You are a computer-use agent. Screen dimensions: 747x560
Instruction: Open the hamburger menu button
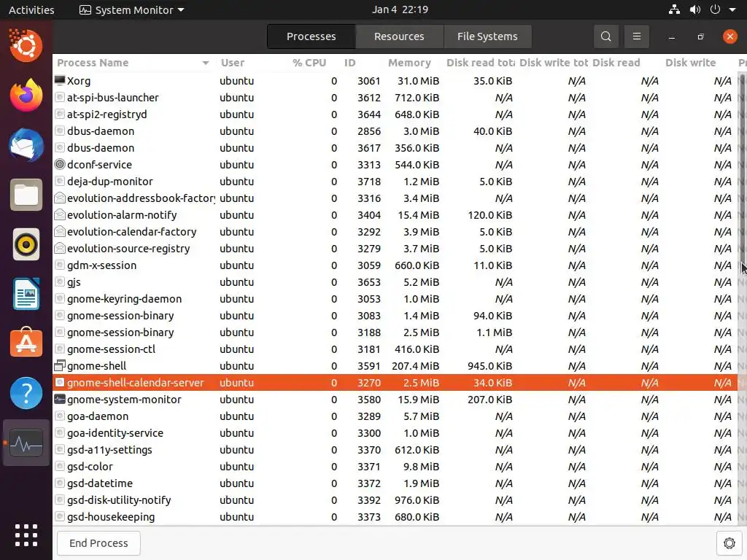coord(636,36)
